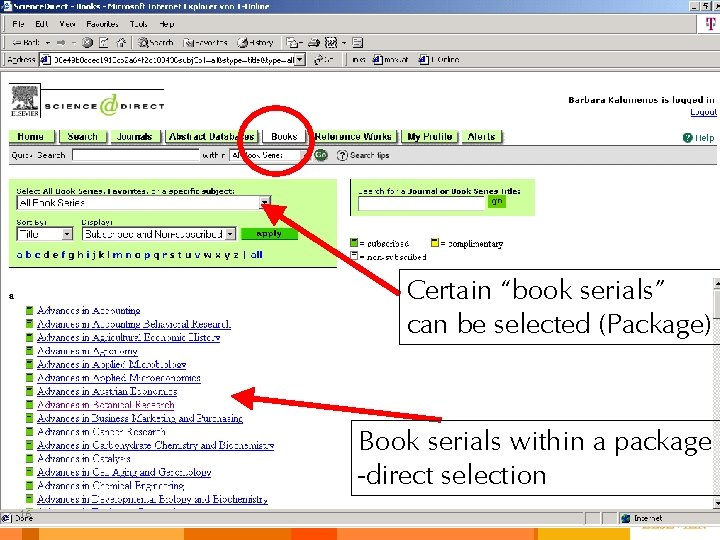
Task: Click the Elsevier tree logo
Action: click(x=25, y=101)
